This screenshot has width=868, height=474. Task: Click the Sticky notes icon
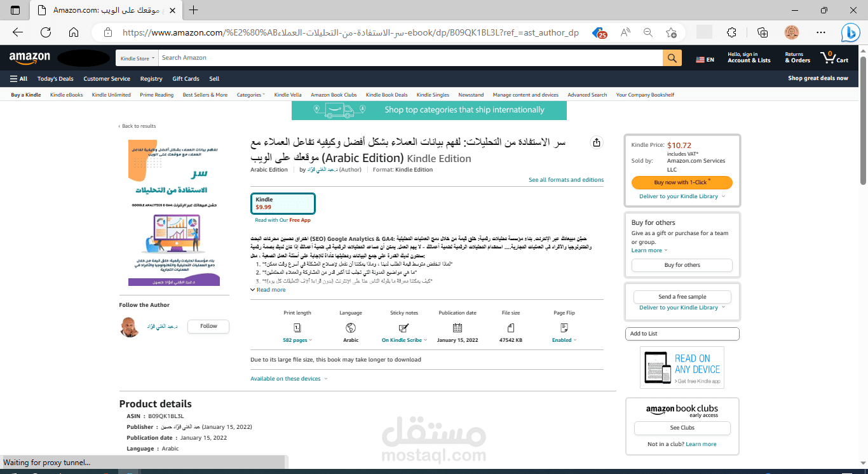click(403, 328)
